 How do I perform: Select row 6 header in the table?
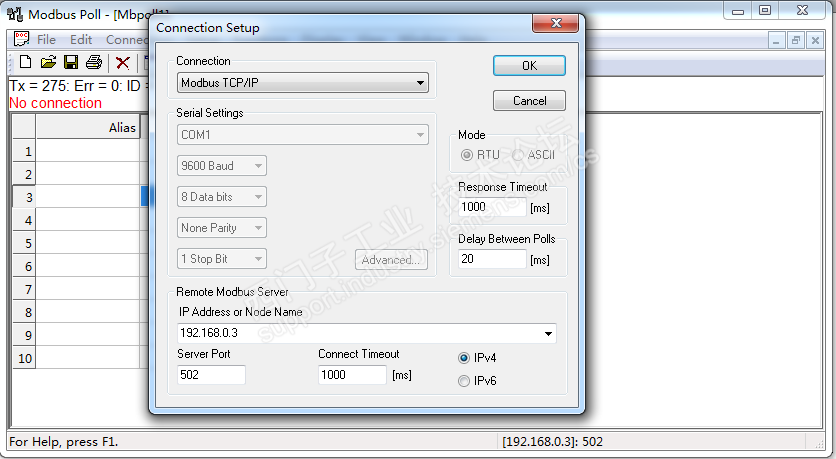click(x=24, y=266)
